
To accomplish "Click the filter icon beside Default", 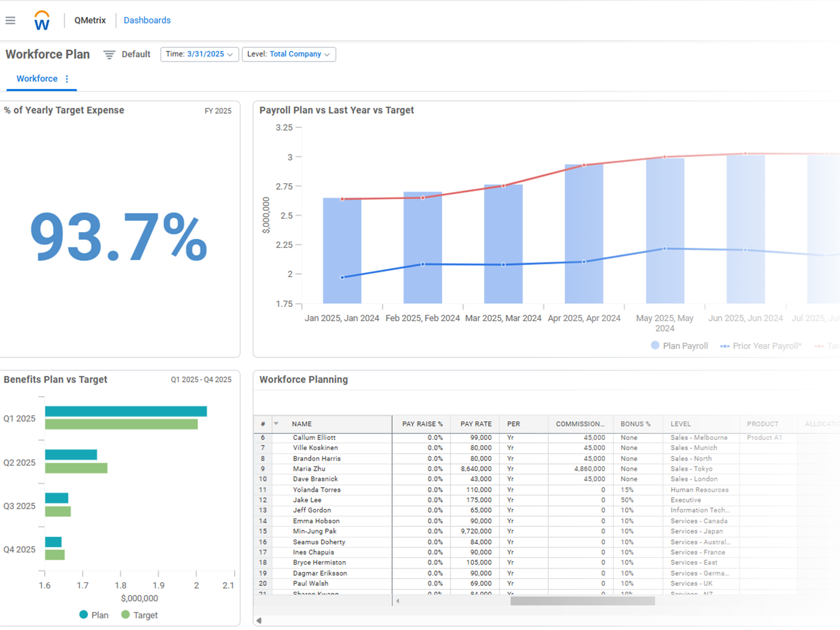I will tap(109, 55).
